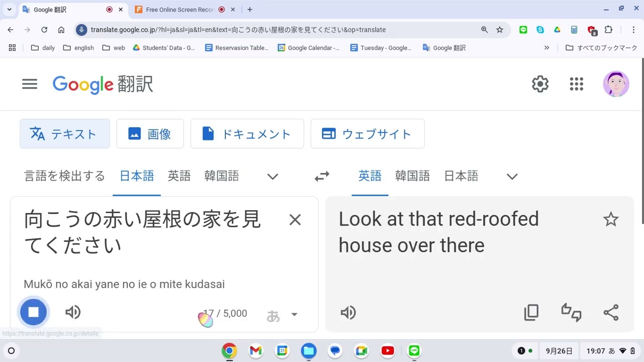Image resolution: width=644 pixels, height=362 pixels.
Task: Click the あ input tools button
Action: click(273, 315)
